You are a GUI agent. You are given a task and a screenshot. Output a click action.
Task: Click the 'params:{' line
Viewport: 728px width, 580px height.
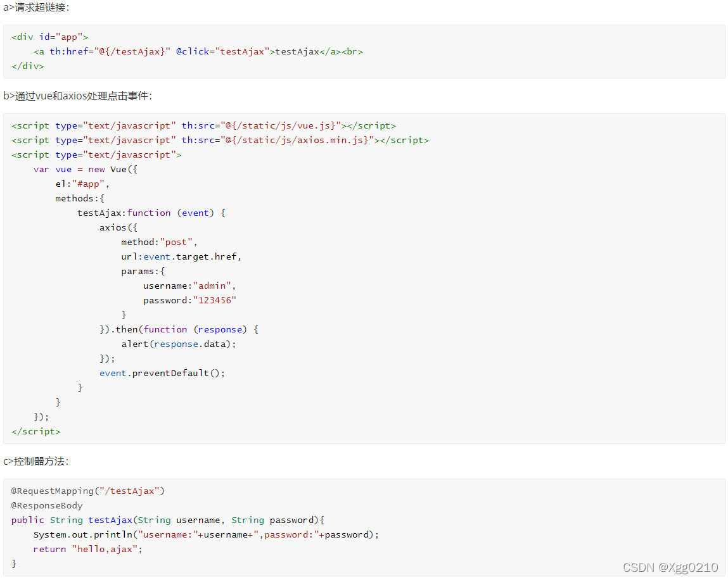click(x=143, y=271)
